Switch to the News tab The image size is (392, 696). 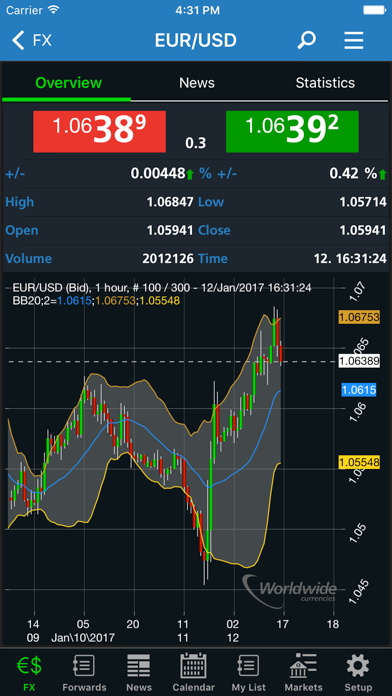(197, 83)
